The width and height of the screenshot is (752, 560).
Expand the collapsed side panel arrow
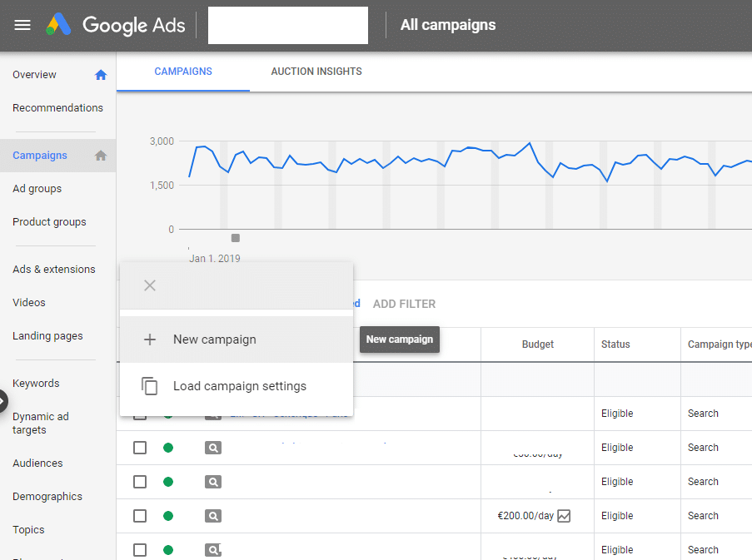[x=3, y=401]
